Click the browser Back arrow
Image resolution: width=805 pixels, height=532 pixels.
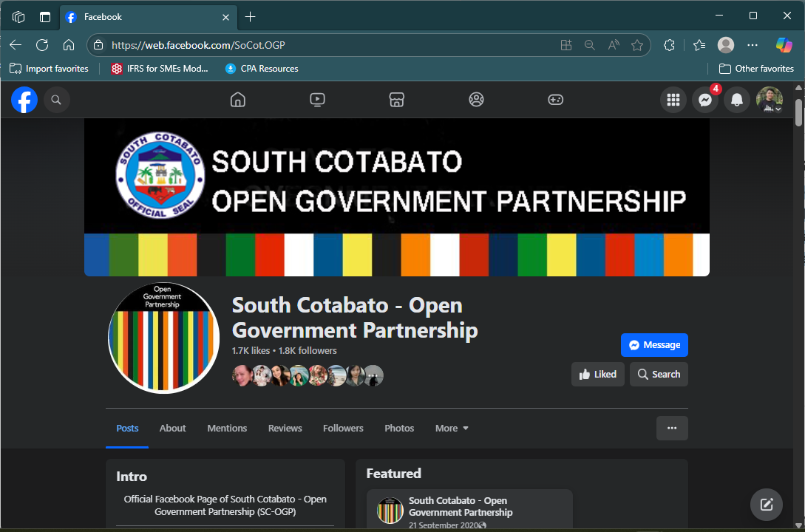[16, 45]
